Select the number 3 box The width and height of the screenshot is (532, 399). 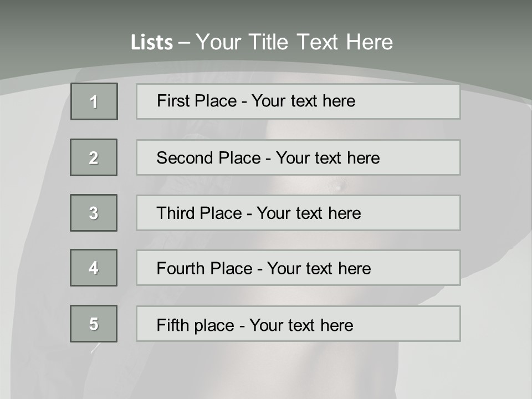pos(94,213)
